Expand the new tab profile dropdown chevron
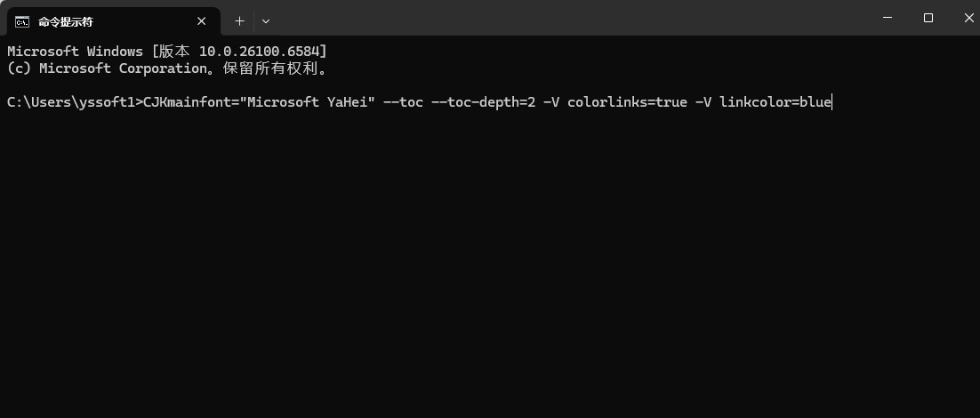980x418 pixels. [x=266, y=20]
